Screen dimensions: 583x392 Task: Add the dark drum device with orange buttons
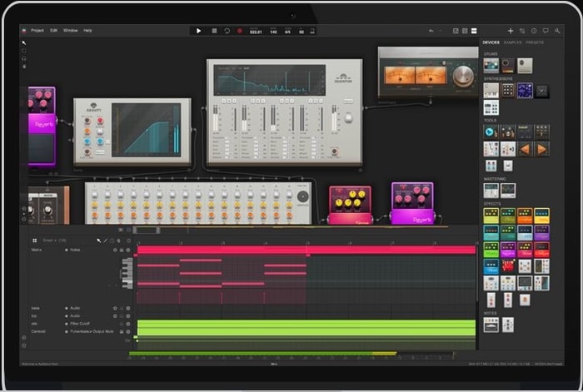click(x=507, y=66)
